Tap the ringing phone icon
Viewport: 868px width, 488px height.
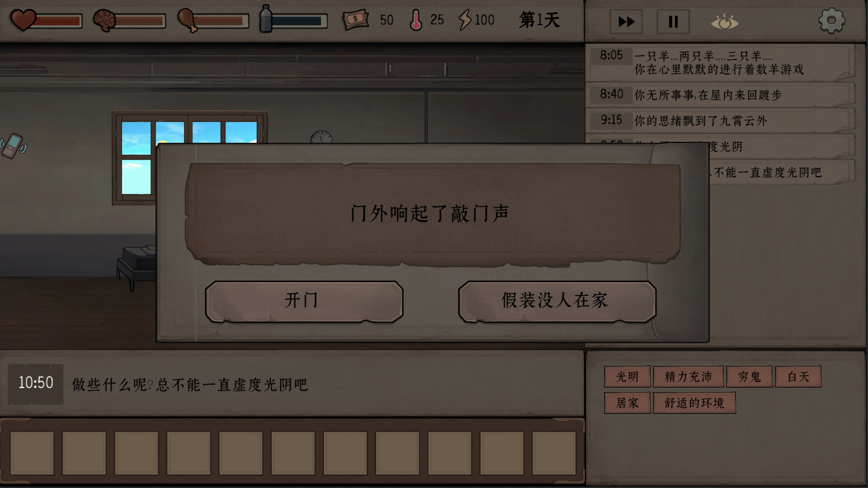coord(13,146)
